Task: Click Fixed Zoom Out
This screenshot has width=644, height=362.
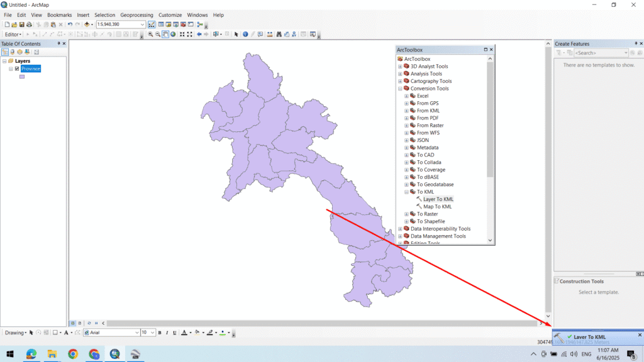Action: (x=190, y=35)
